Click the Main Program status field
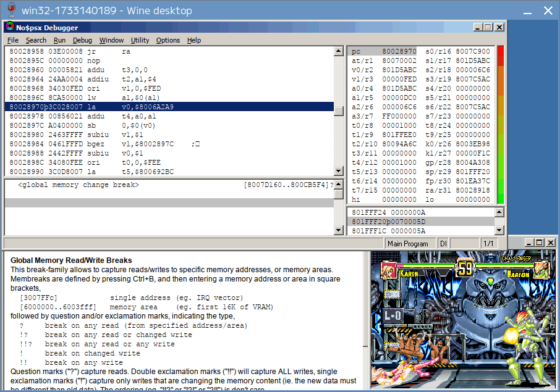This screenshot has height=392, width=560. pyautogui.click(x=410, y=244)
